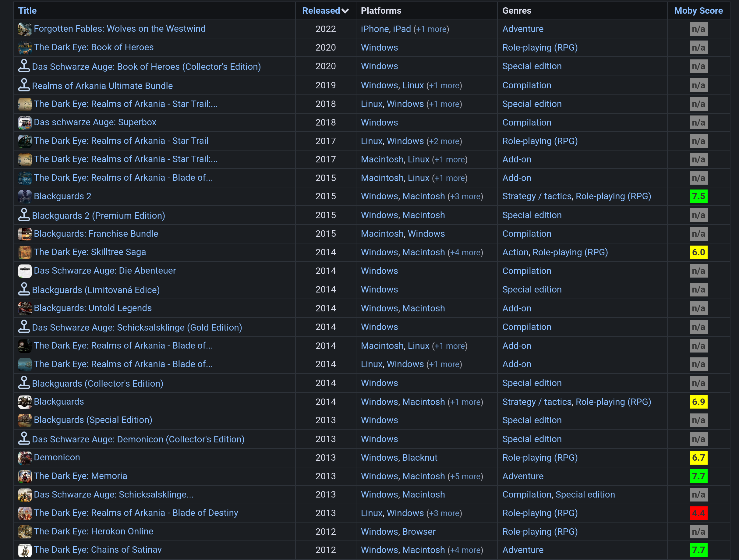Click Adventure genre for Forgotten Fables
739x560 pixels.
click(523, 29)
